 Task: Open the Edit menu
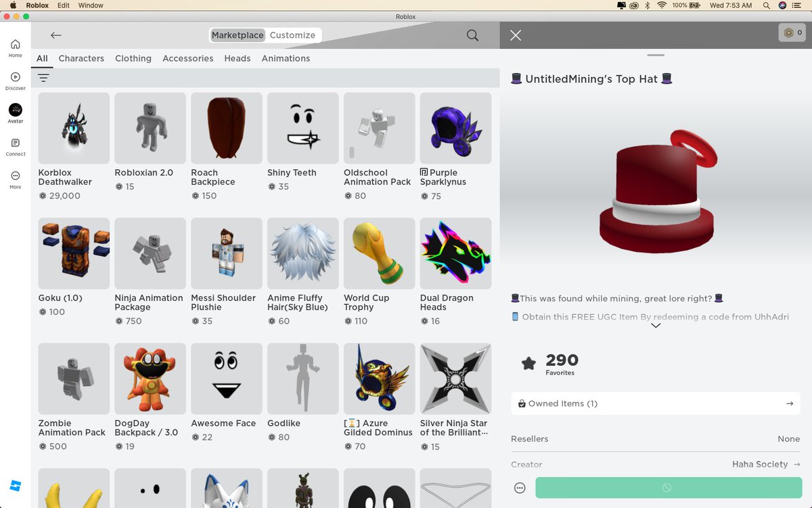(x=64, y=5)
